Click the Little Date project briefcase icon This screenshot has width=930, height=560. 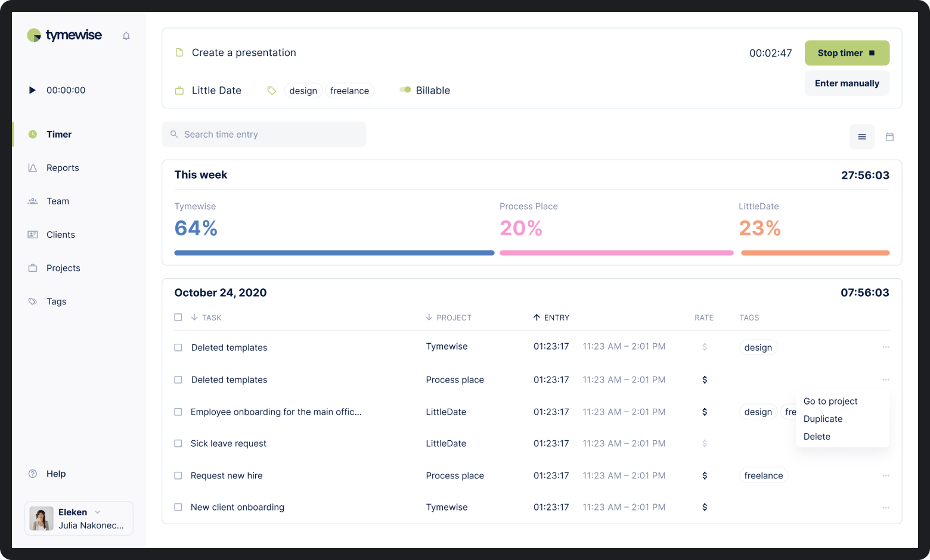click(x=179, y=91)
